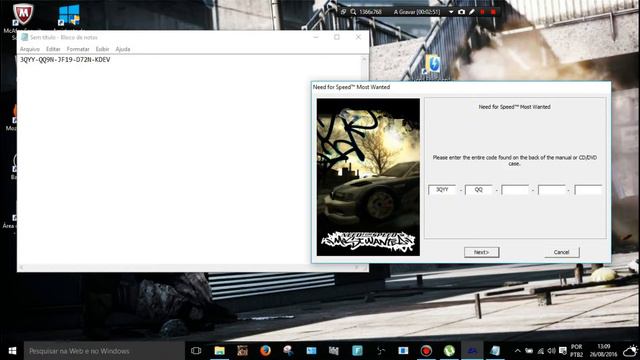Screen dimensions: 640x360
Task: Take a screenshot with recorder camera icon
Action: [461, 12]
